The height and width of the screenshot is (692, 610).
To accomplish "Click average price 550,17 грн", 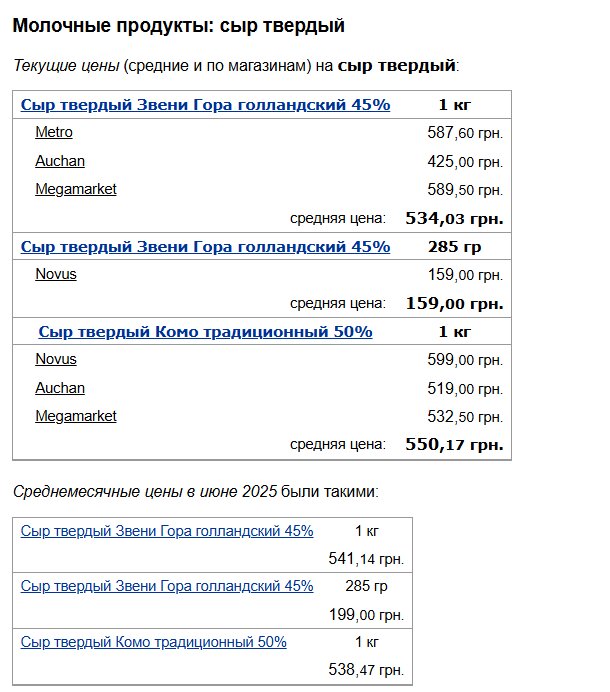I will click(454, 444).
